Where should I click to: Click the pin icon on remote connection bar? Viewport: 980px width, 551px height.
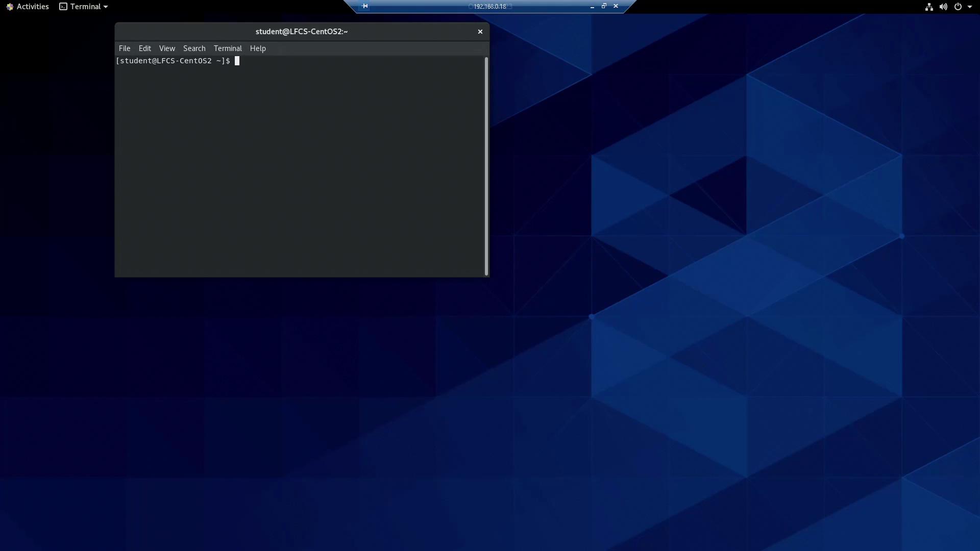point(364,6)
